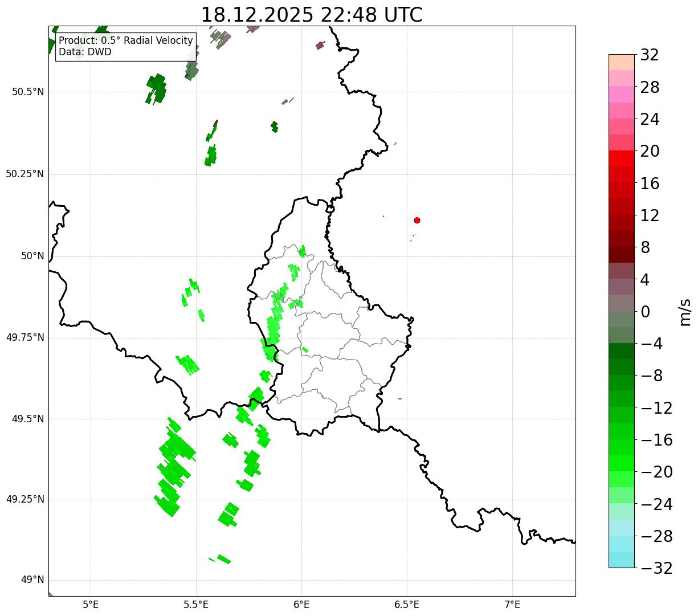Viewport: 698px width, 616px height.
Task: Click the colorbar tick label 24
Action: coord(650,119)
